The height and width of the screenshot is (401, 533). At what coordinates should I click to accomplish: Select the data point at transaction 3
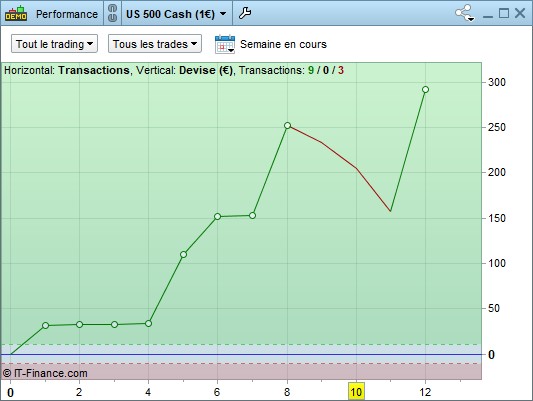115,325
